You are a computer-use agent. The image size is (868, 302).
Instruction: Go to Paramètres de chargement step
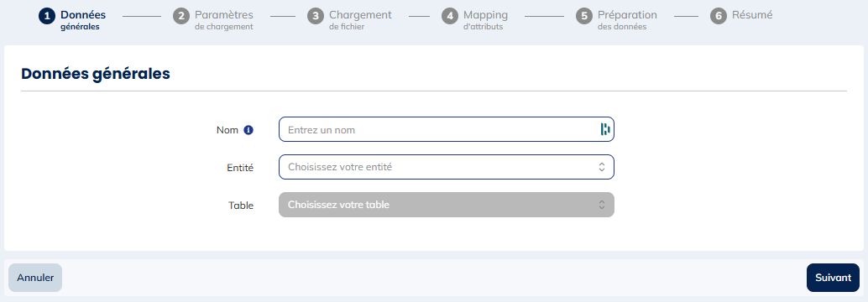pos(224,20)
